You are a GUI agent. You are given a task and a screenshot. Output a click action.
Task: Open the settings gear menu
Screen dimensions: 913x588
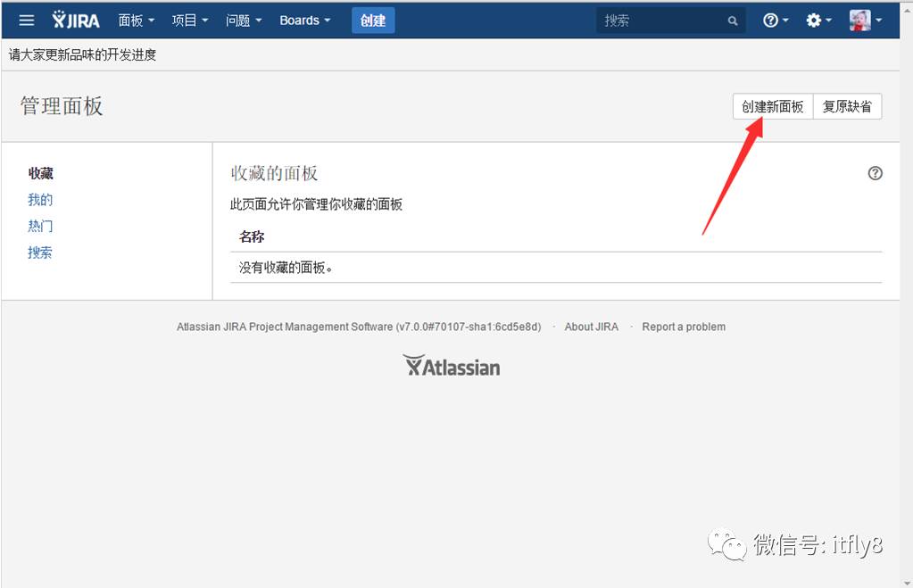818,21
